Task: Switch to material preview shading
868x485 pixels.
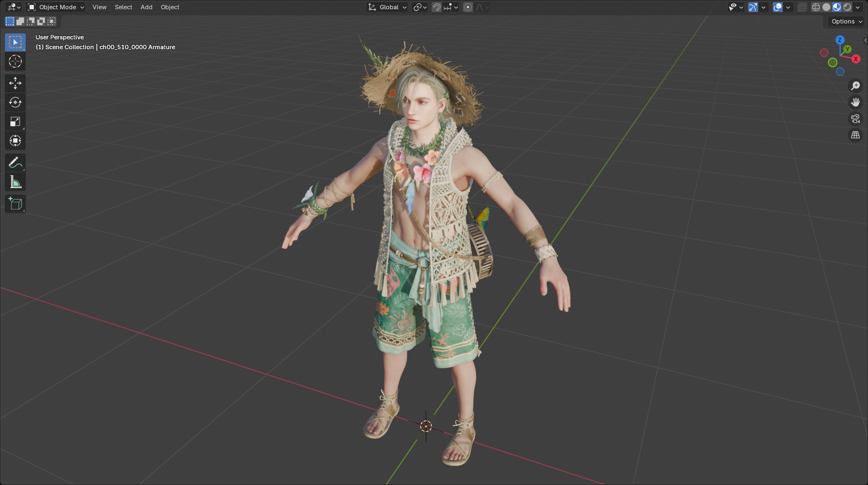Action: [x=837, y=7]
